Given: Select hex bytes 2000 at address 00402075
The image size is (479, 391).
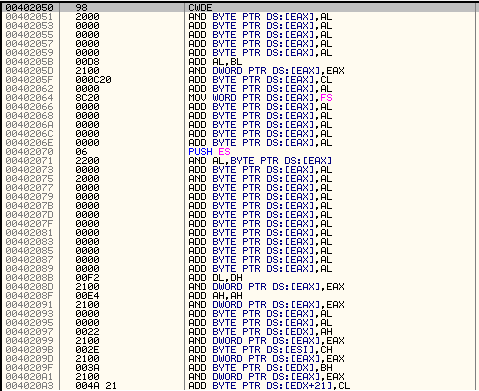Looking at the screenshot, I should pyautogui.click(x=87, y=179).
